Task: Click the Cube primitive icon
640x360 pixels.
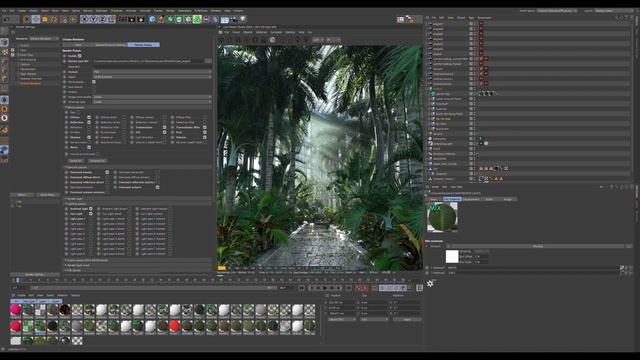Action: tap(152, 19)
